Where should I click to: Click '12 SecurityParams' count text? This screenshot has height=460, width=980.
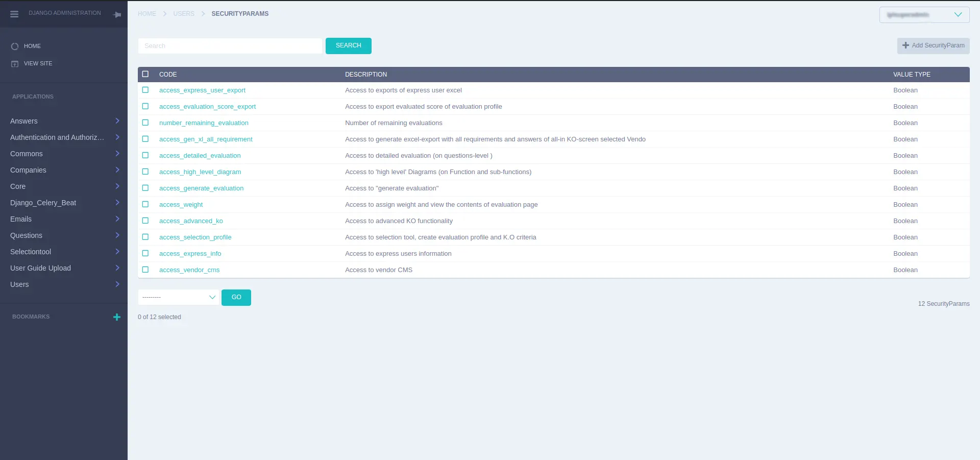(944, 304)
